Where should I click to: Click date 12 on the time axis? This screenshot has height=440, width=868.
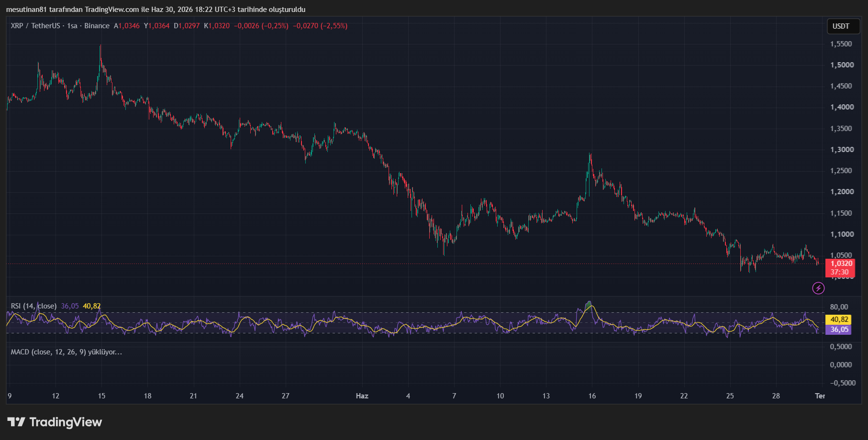(x=56, y=396)
